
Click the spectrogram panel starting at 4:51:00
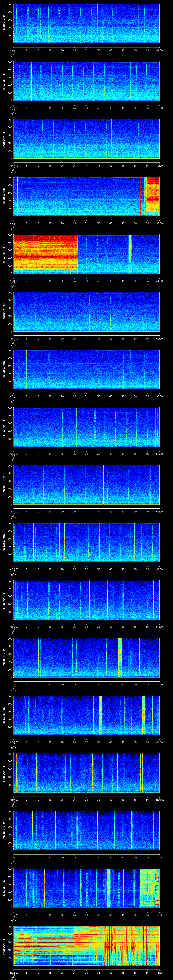coord(87,312)
